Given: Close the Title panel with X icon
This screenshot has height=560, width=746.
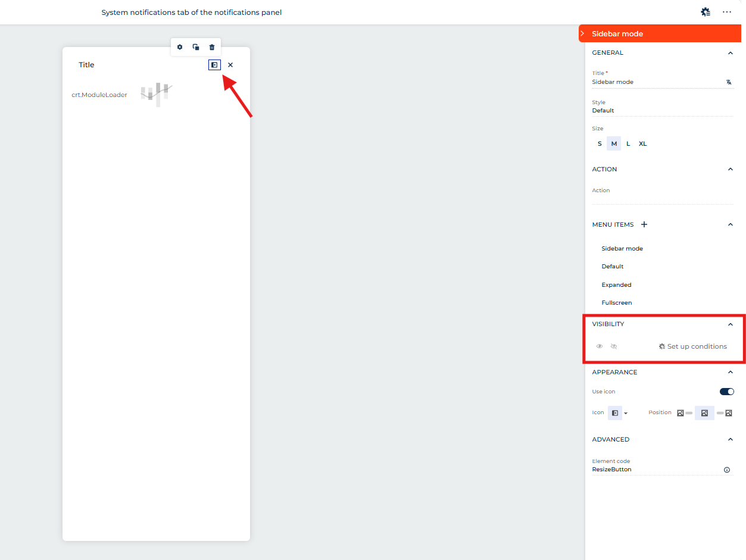Looking at the screenshot, I should pos(230,65).
